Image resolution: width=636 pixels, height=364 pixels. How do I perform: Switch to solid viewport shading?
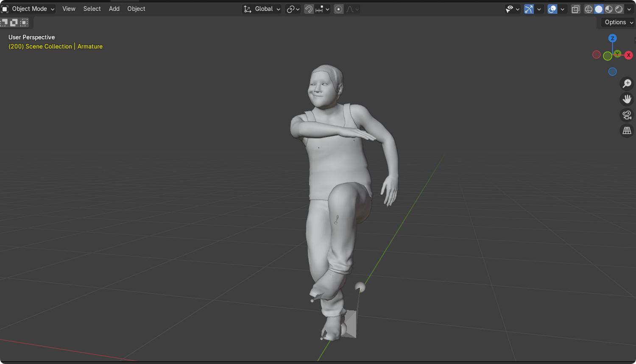pyautogui.click(x=599, y=9)
